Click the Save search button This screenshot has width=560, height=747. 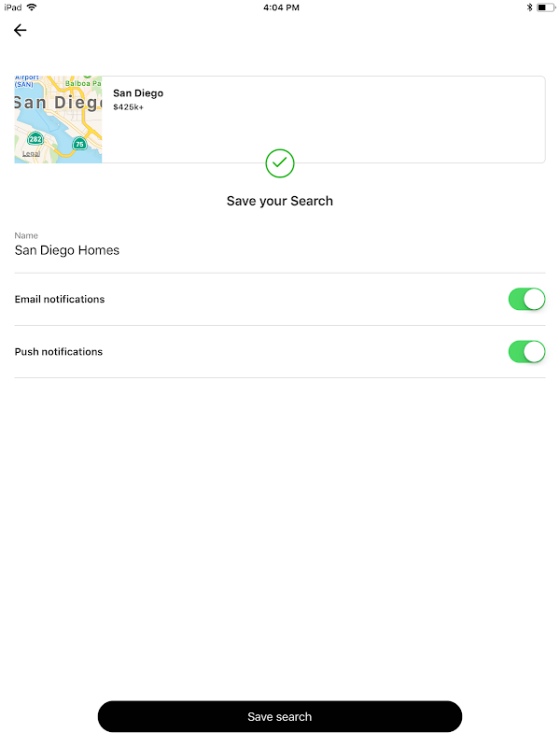[279, 716]
